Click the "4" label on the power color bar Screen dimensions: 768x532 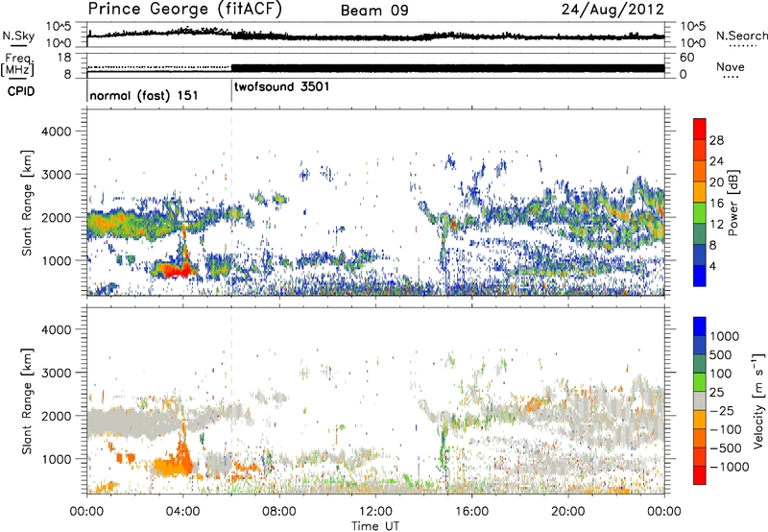713,266
